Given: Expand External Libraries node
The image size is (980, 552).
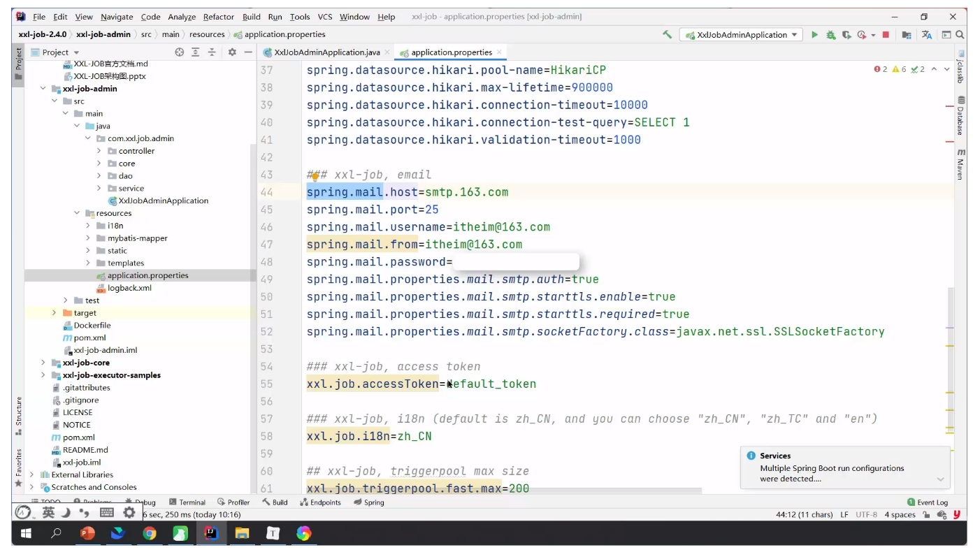Looking at the screenshot, I should coord(31,474).
